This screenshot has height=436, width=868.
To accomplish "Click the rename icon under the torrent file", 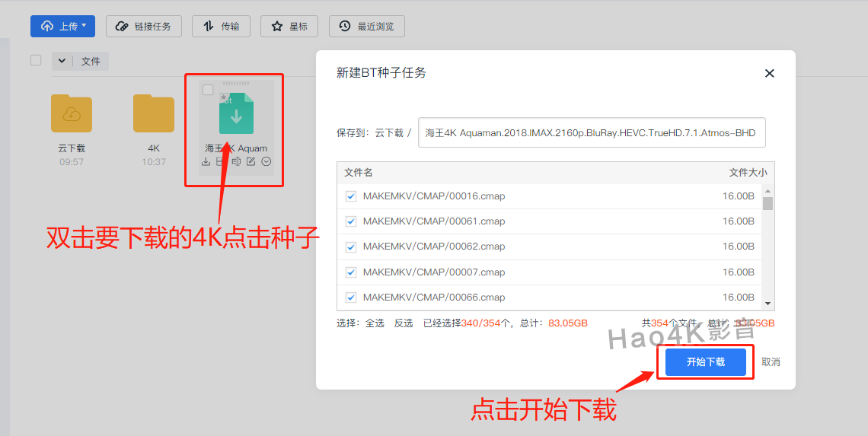I will 235,161.
